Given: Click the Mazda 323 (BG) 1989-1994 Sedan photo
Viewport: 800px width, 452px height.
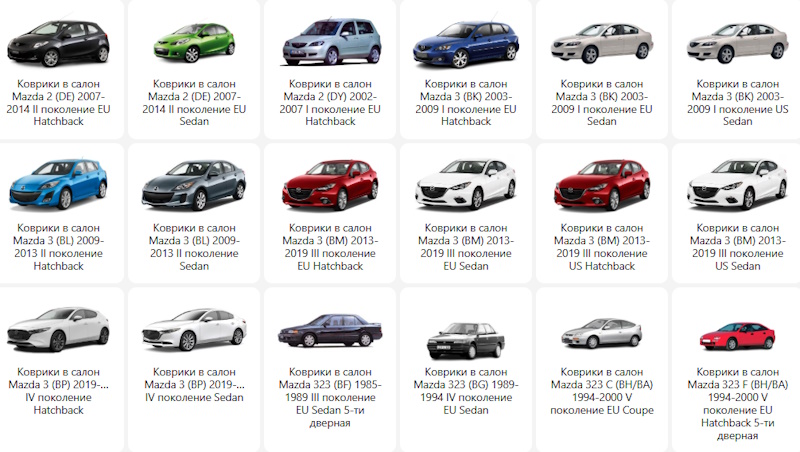Looking at the screenshot, I should (466, 340).
